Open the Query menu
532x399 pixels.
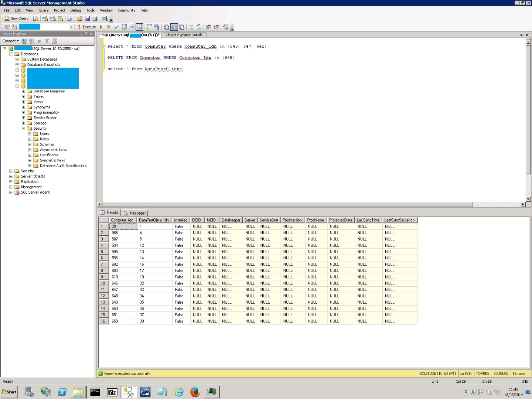point(43,10)
